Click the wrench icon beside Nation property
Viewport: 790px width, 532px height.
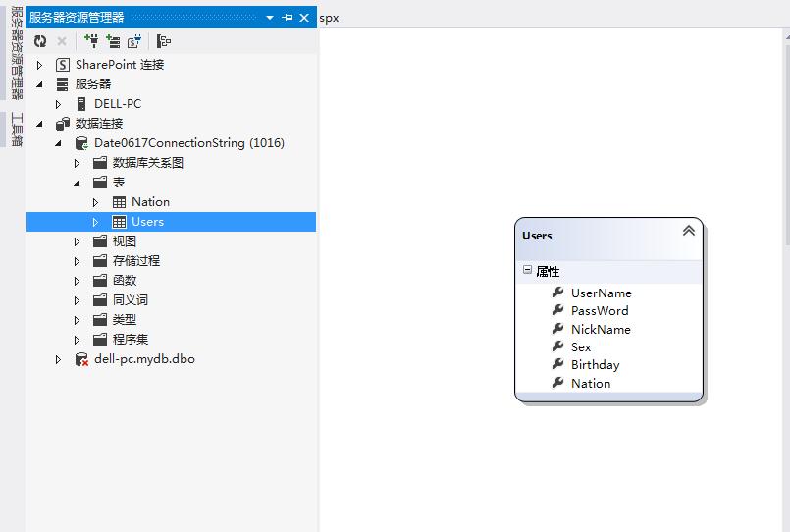click(x=557, y=383)
